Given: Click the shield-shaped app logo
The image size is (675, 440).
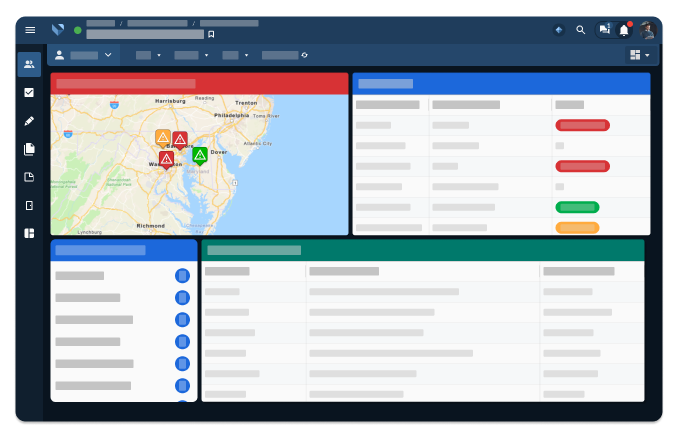Looking at the screenshot, I should [58, 30].
